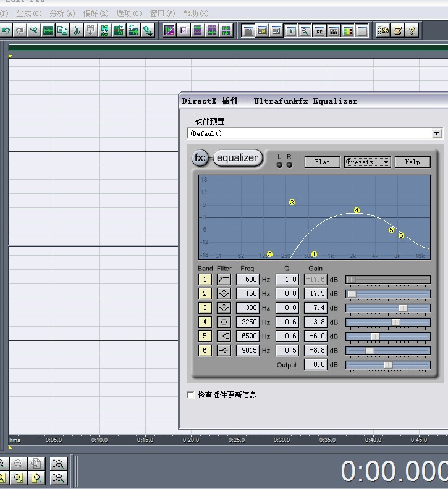Click the scissors cut icon in toolbar
448x489 pixels.
click(x=77, y=31)
